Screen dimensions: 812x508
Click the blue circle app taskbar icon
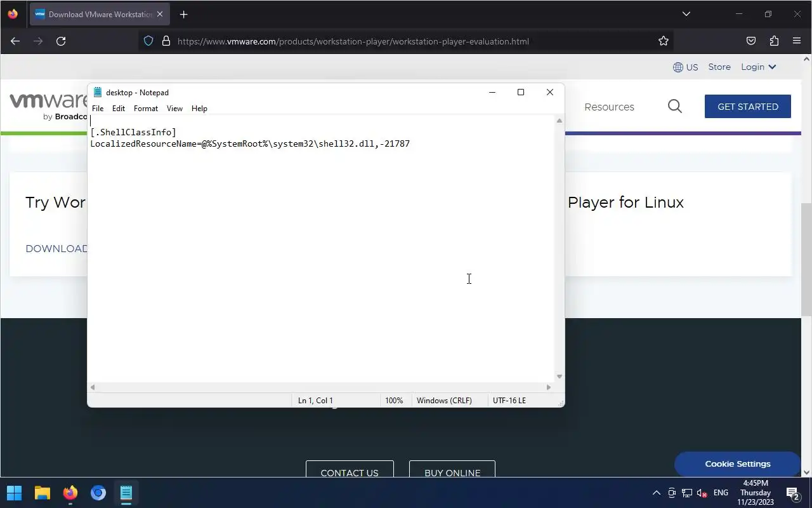click(x=98, y=493)
